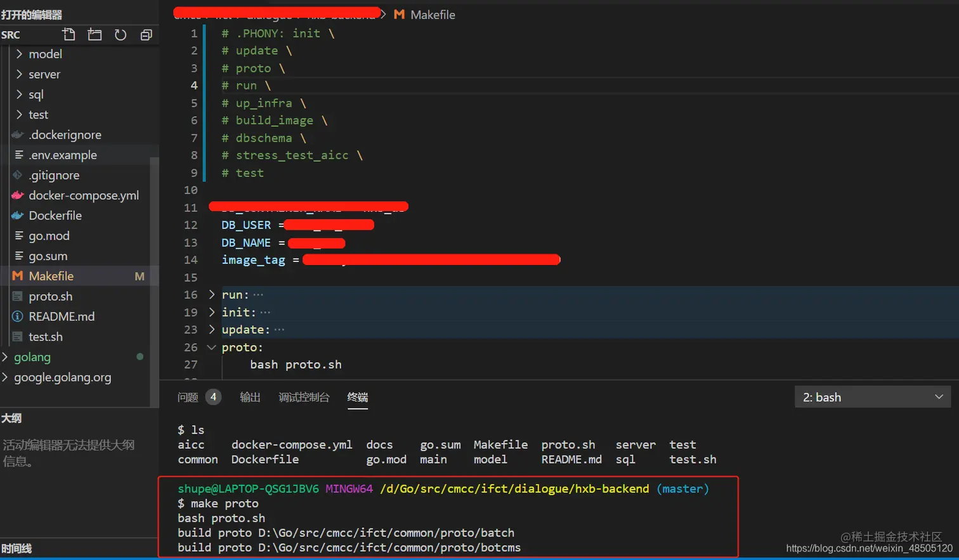The width and height of the screenshot is (959, 560).
Task: Click the file icon beside go.sum
Action: coord(19,256)
